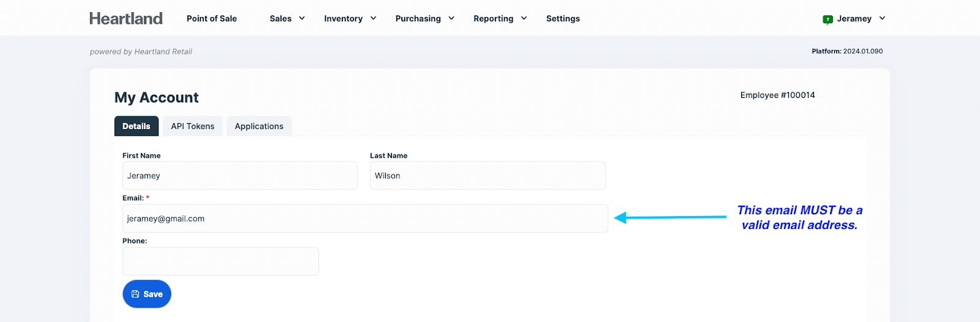The height and width of the screenshot is (322, 980).
Task: Select the empty Phone input field
Action: click(x=221, y=261)
